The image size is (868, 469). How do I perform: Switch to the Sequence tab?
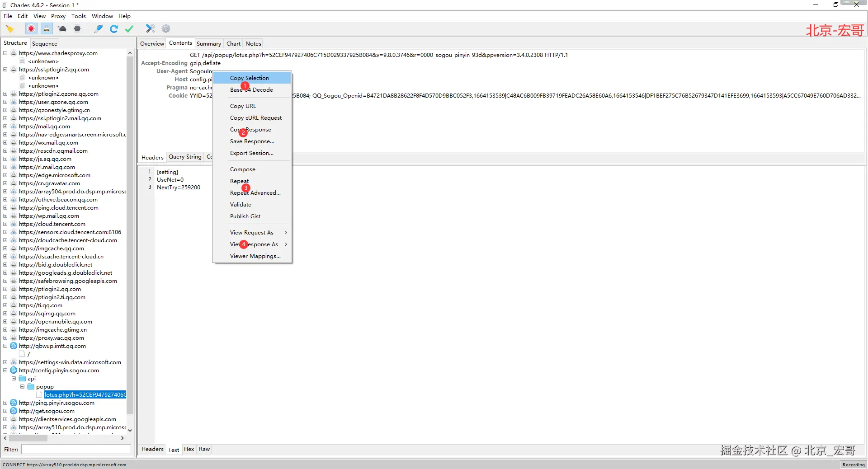[x=45, y=44]
